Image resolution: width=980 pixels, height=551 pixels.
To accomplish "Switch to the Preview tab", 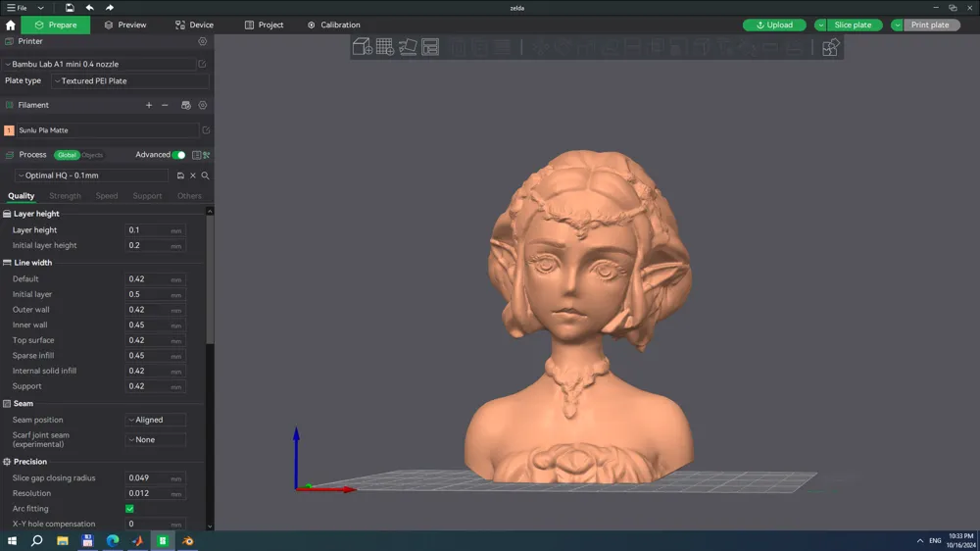I will pyautogui.click(x=125, y=25).
